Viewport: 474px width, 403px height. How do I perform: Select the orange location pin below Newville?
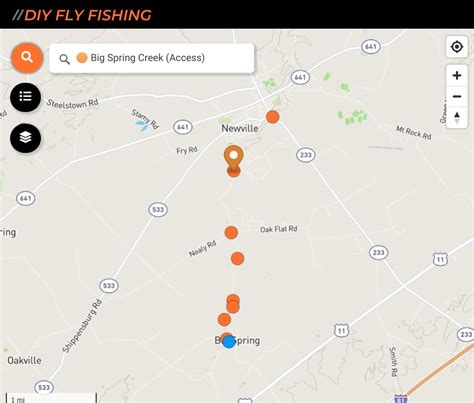[x=234, y=160]
